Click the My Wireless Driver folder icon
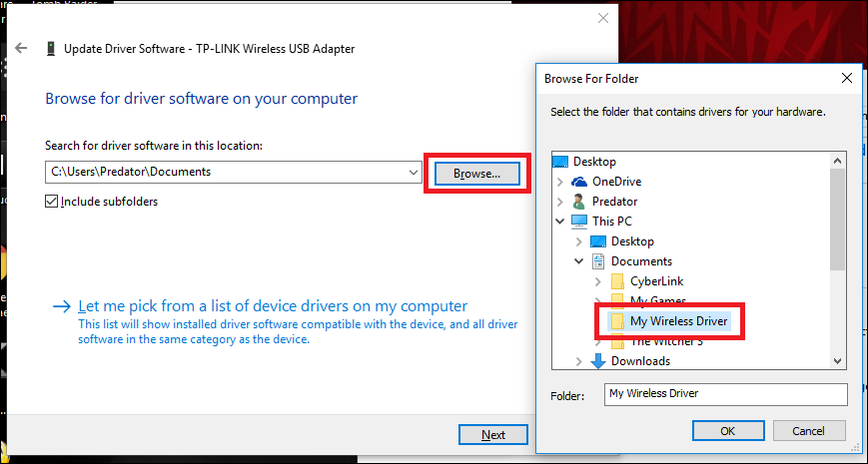868x464 pixels. point(617,321)
